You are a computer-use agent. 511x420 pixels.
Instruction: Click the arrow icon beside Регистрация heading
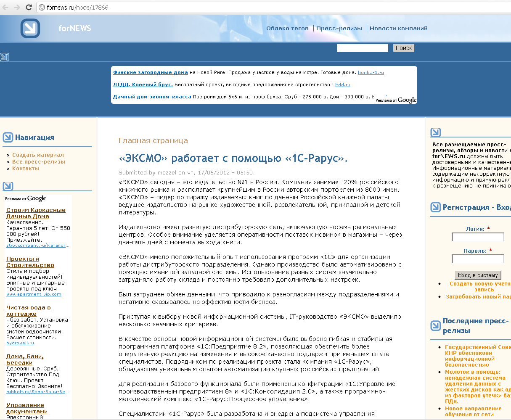point(436,207)
